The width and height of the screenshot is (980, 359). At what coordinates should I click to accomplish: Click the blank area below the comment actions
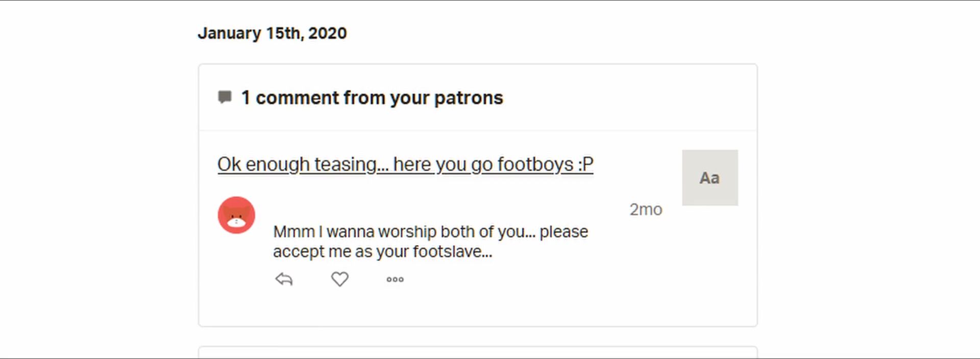pos(477,306)
